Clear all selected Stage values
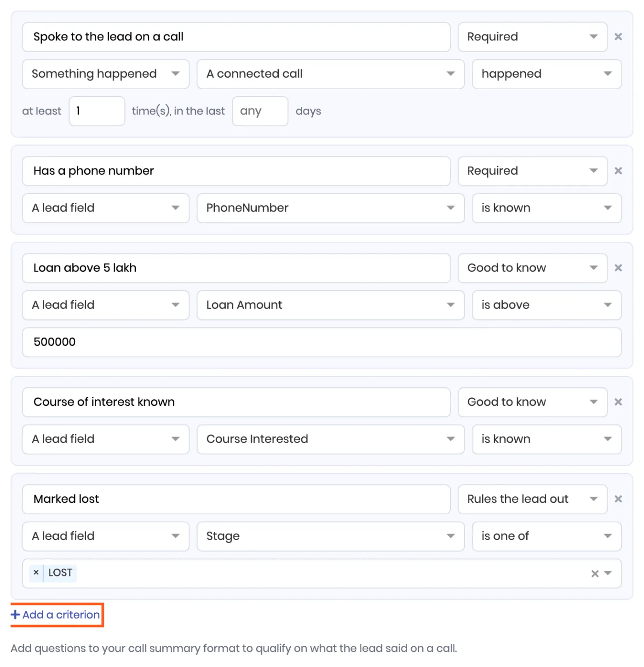This screenshot has height=667, width=644. point(595,573)
